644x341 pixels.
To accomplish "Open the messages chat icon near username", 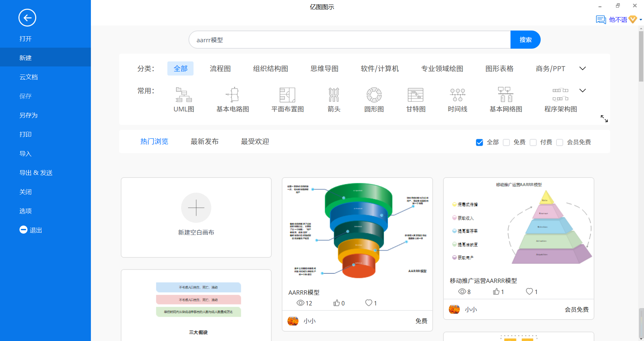I will (601, 19).
